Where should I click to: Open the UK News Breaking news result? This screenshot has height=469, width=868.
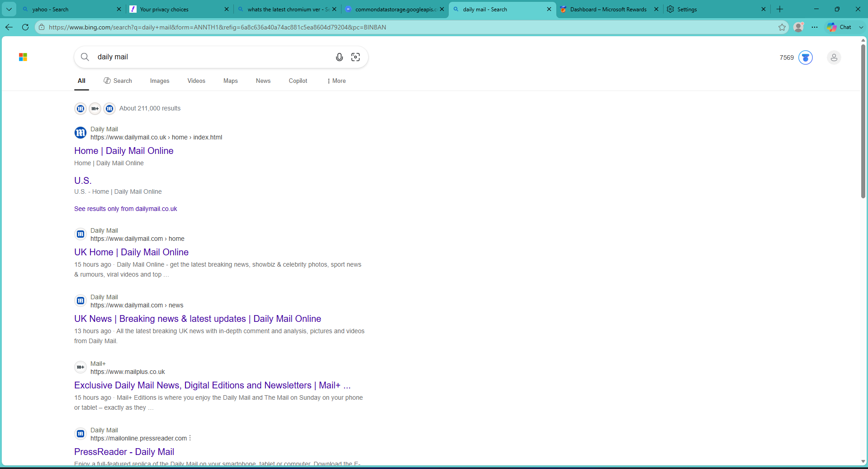198,319
